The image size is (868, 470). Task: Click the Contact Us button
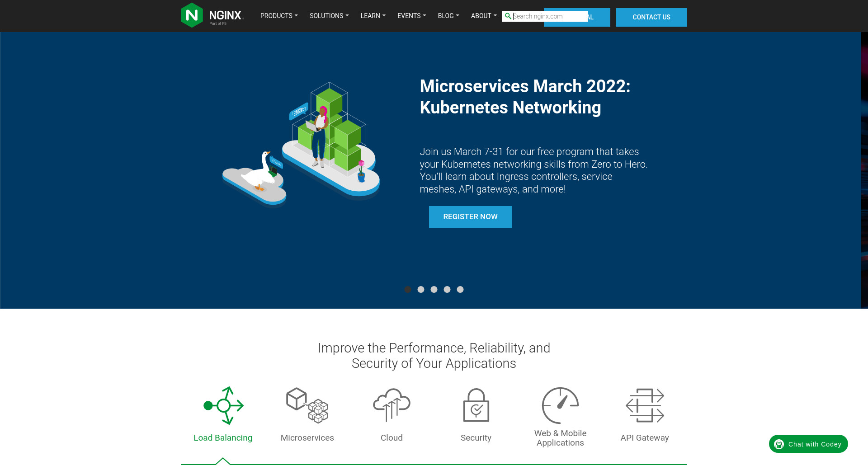coord(651,17)
